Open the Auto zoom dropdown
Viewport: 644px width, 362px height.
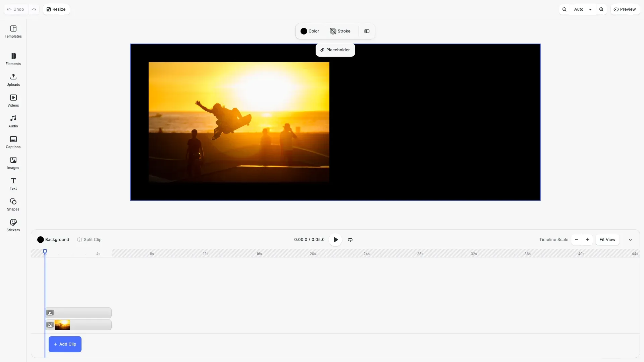tap(583, 9)
